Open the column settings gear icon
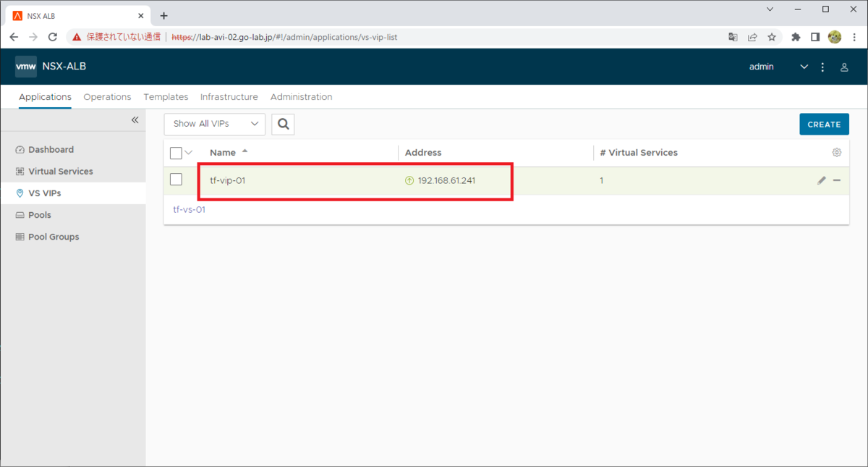The height and width of the screenshot is (467, 868). (x=836, y=152)
